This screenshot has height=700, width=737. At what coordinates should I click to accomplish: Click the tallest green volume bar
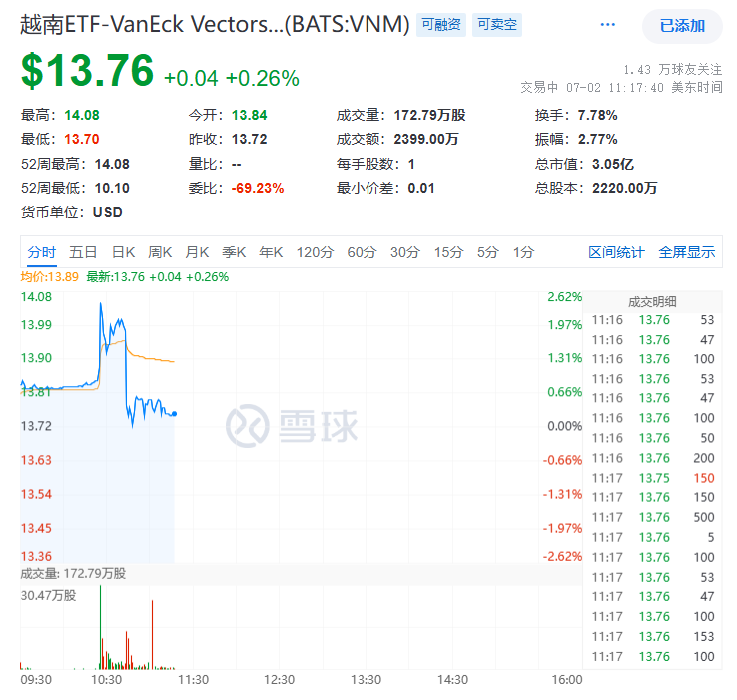(x=100, y=627)
